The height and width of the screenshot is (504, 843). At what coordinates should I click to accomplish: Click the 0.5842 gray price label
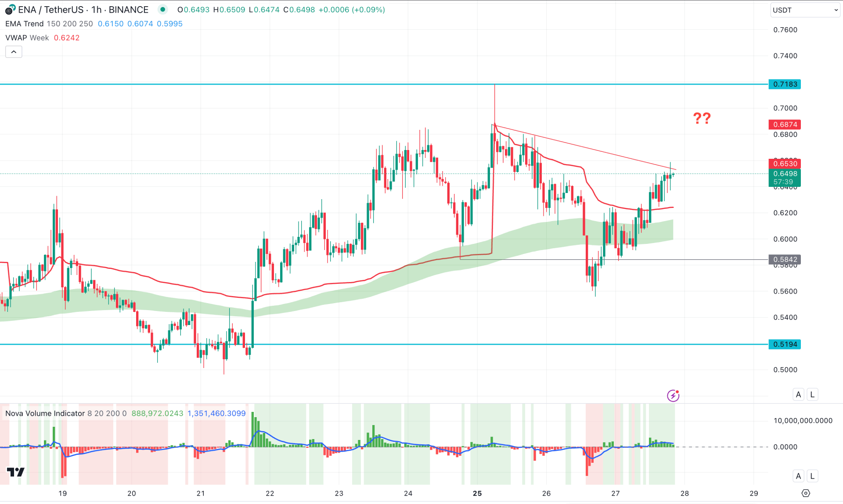[785, 260]
